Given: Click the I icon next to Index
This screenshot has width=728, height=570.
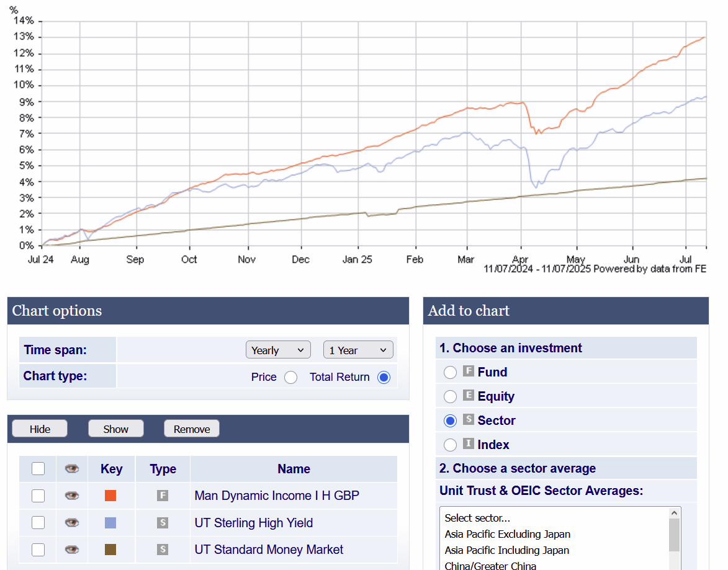Looking at the screenshot, I should pyautogui.click(x=469, y=444).
